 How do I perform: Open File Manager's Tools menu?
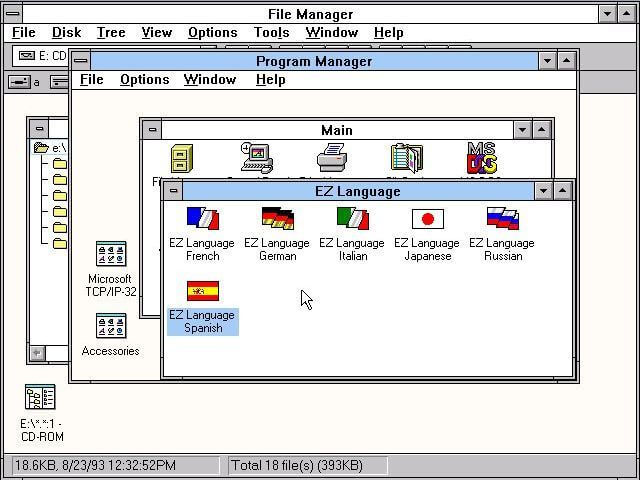coord(271,33)
